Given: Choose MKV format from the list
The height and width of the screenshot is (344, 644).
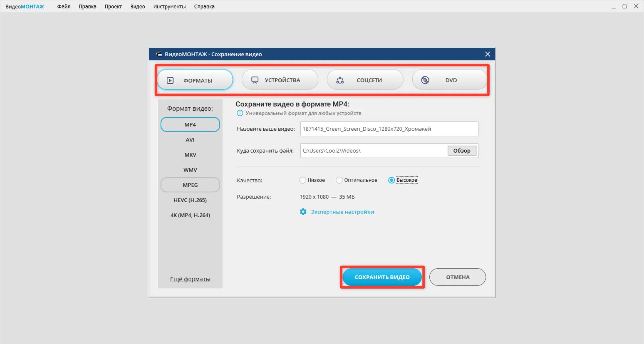Looking at the screenshot, I should point(190,155).
